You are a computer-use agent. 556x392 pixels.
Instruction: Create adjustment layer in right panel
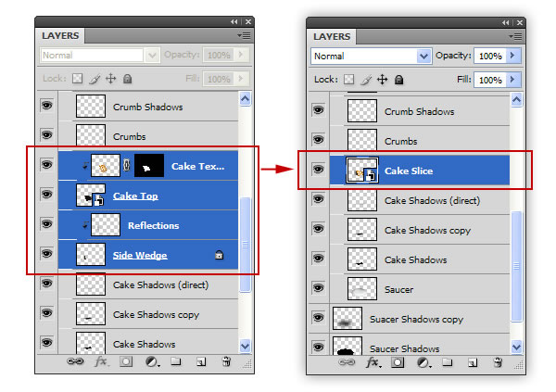click(x=423, y=362)
